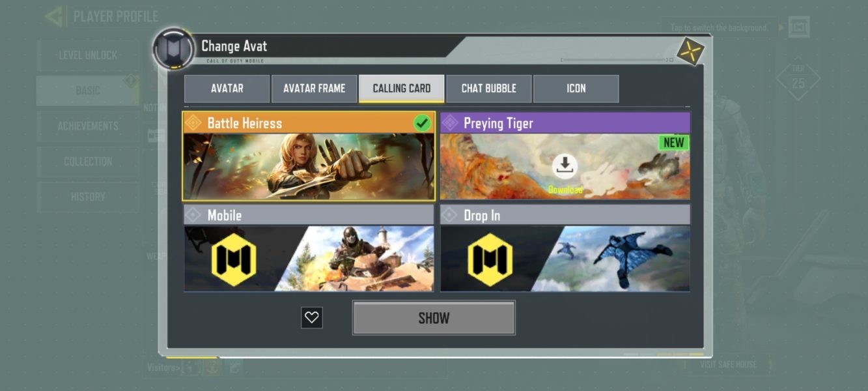
Task: Click the diamond rarity icon on Preying Tiger
Action: (449, 123)
